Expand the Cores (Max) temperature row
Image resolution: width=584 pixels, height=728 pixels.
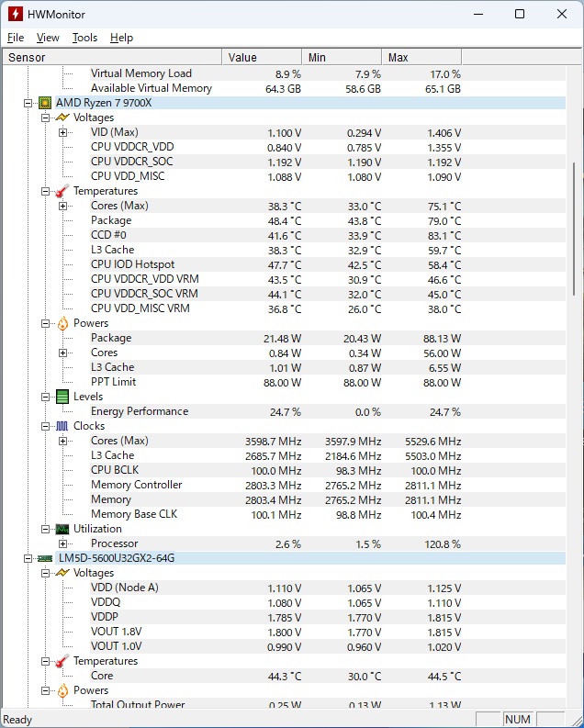tap(62, 207)
